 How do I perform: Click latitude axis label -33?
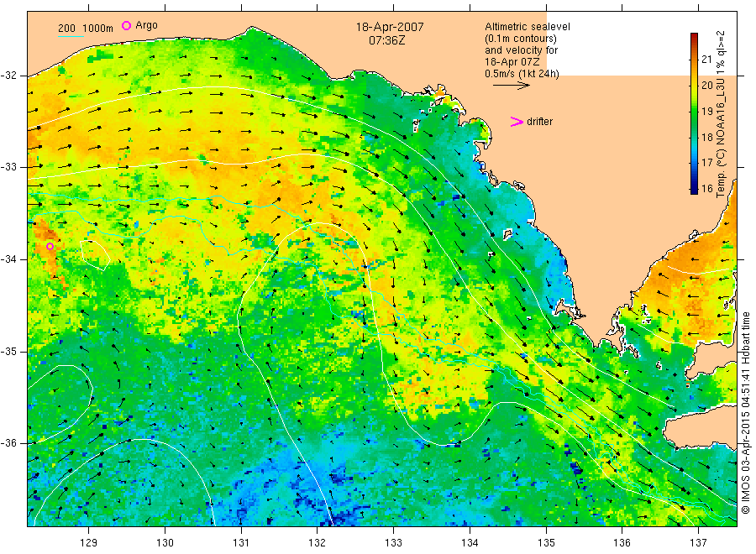coord(9,167)
